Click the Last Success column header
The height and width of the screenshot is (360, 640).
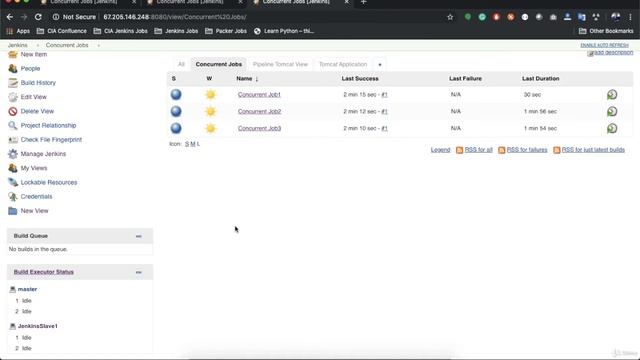coord(360,78)
